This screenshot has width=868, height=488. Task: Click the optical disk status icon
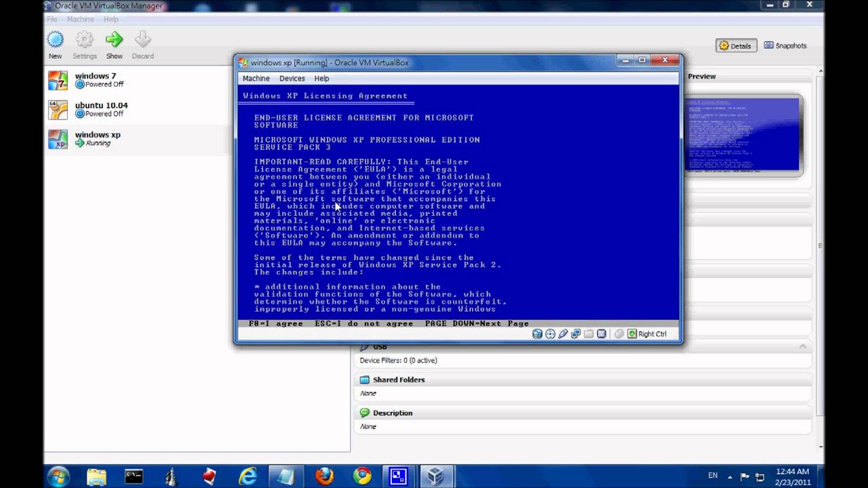pyautogui.click(x=550, y=333)
